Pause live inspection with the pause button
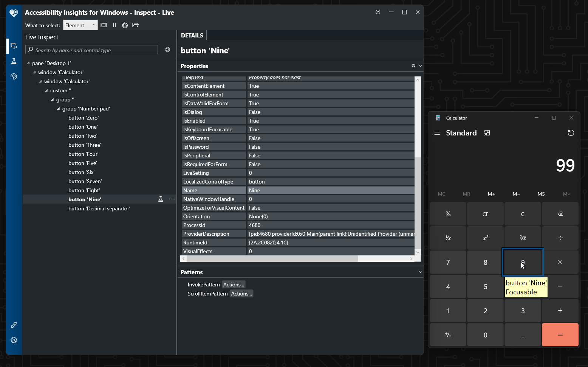Image resolution: width=588 pixels, height=367 pixels. (x=114, y=25)
